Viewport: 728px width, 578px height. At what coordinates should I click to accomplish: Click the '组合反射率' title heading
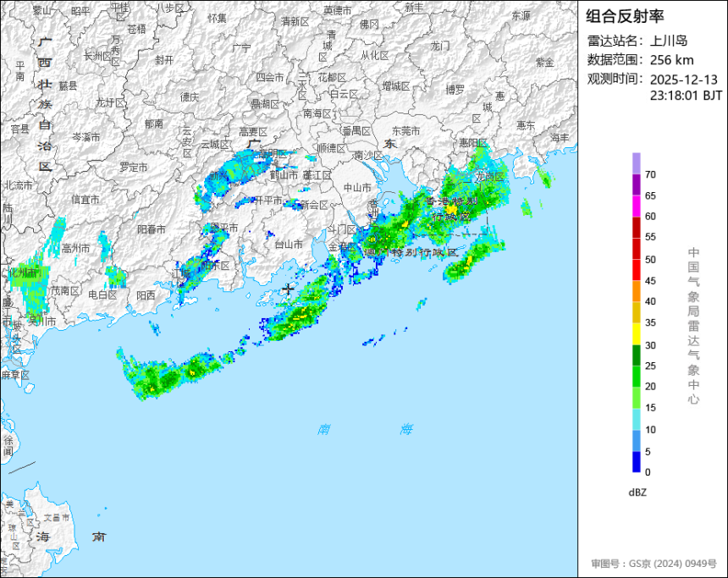pyautogui.click(x=625, y=16)
